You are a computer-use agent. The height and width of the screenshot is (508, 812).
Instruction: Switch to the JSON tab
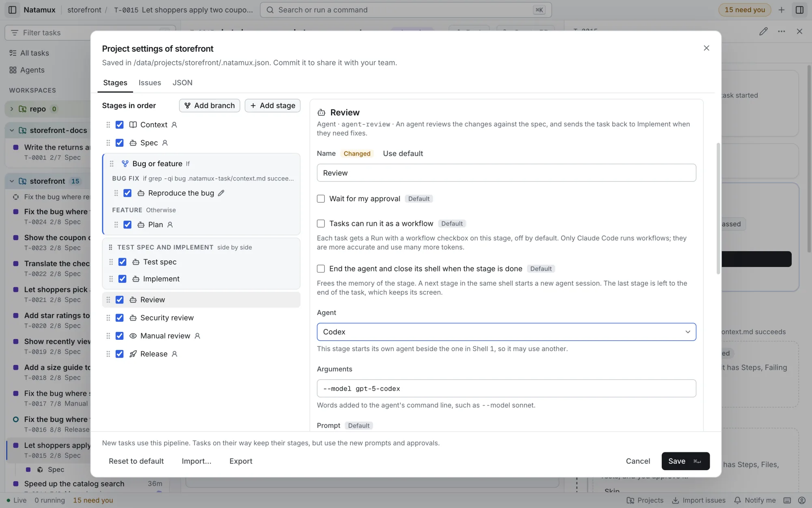pos(182,82)
